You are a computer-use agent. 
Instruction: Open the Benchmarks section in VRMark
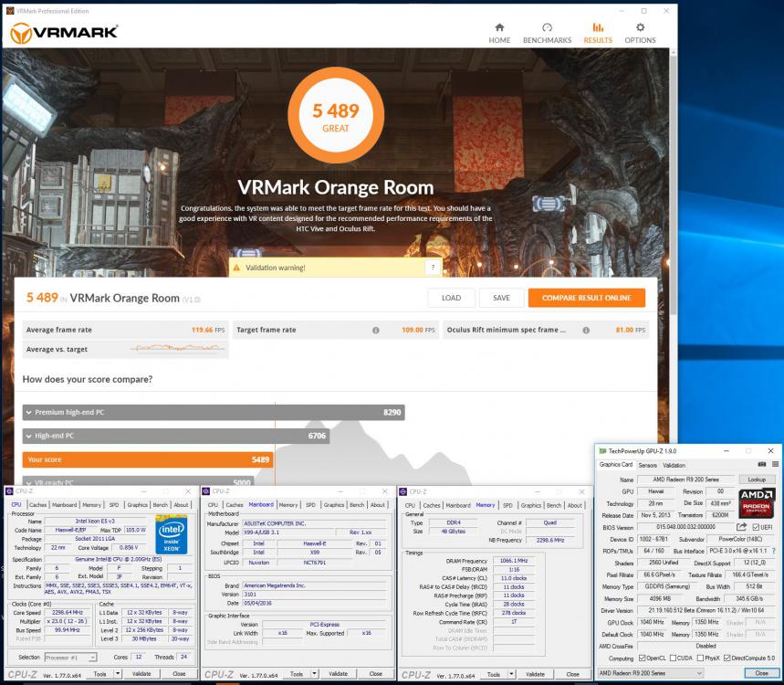point(547,33)
